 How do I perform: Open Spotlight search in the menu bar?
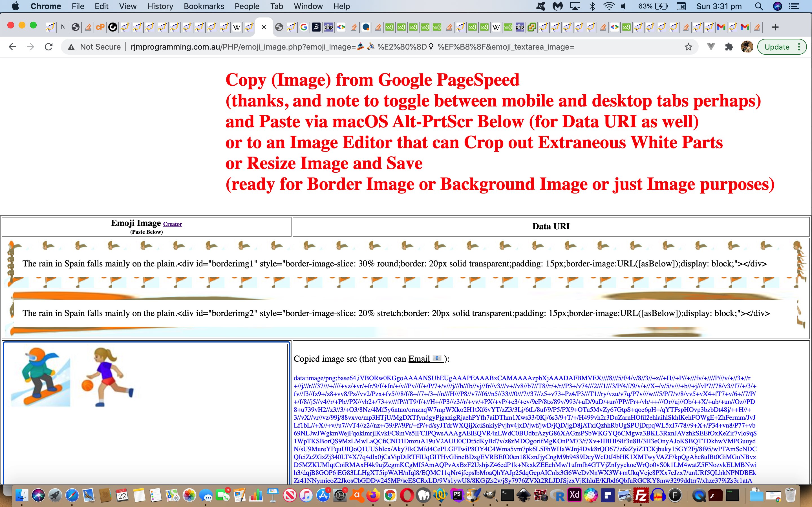[x=759, y=6]
